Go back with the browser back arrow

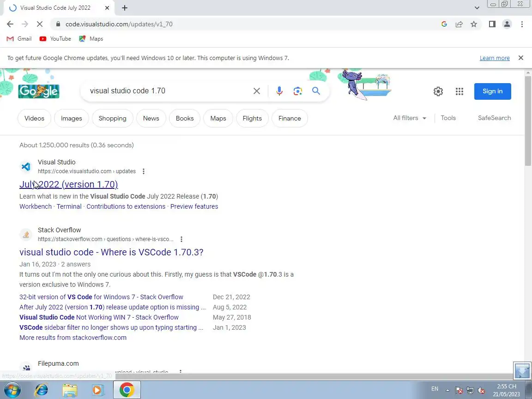pyautogui.click(x=10, y=24)
